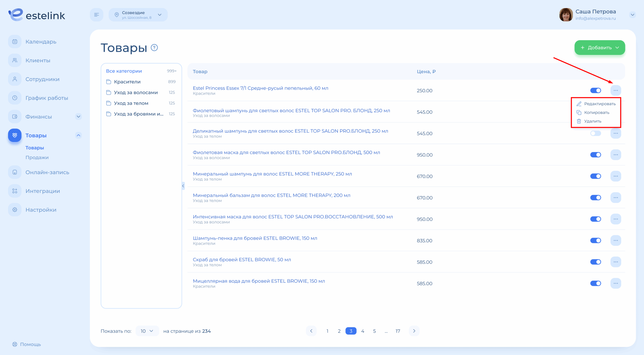Expand the user account chevron
The width and height of the screenshot is (644, 355).
[632, 15]
